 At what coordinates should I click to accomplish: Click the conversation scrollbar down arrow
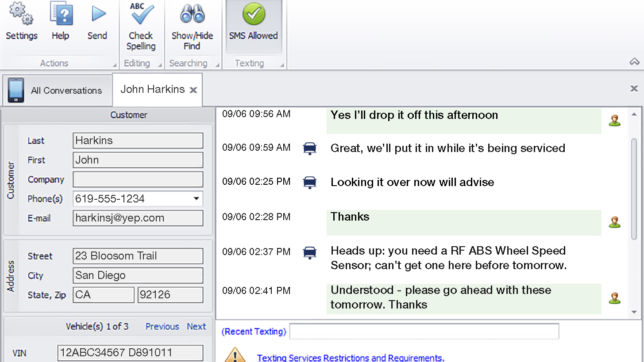tap(634, 312)
